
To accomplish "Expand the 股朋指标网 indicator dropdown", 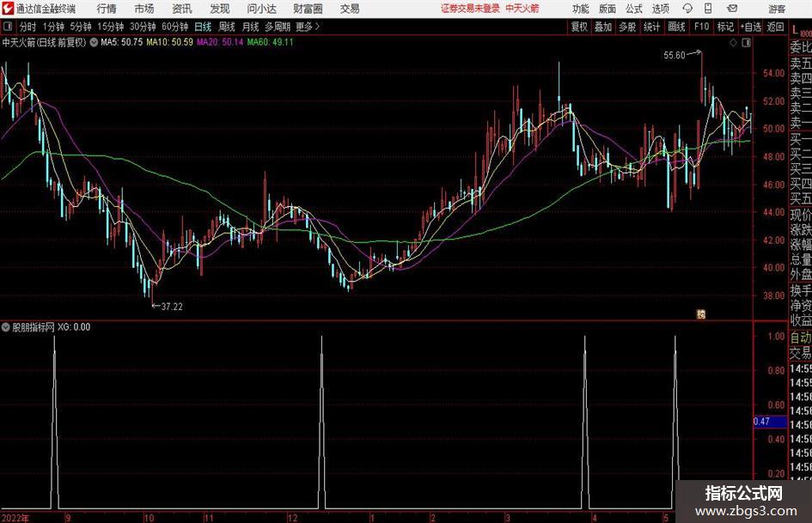I will pyautogui.click(x=6, y=326).
